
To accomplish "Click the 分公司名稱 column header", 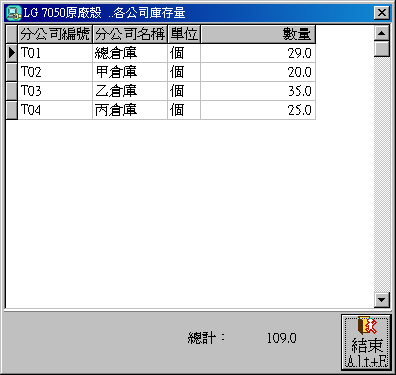I will [x=130, y=34].
